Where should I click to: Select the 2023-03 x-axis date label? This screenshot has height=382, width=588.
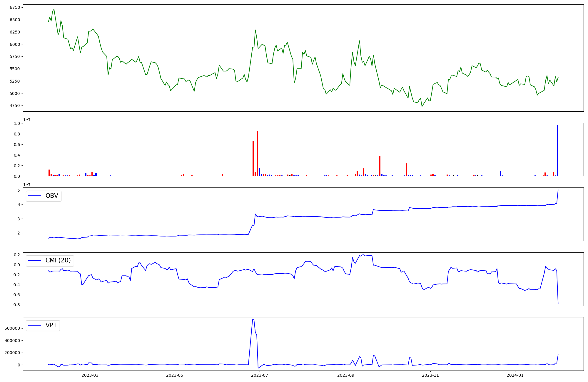click(x=90, y=375)
